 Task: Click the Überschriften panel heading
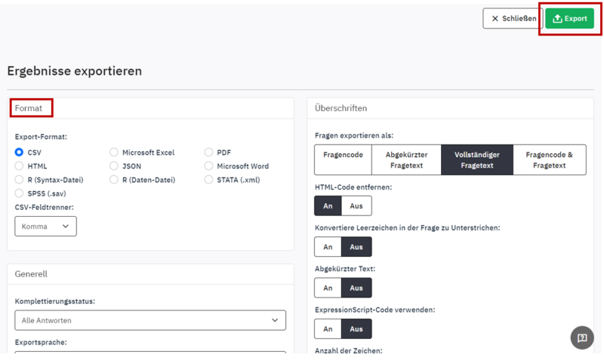341,108
